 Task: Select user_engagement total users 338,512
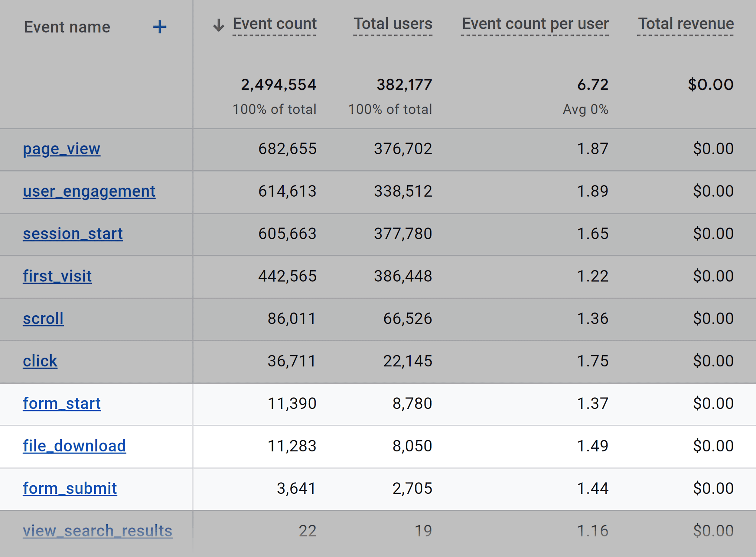point(403,192)
